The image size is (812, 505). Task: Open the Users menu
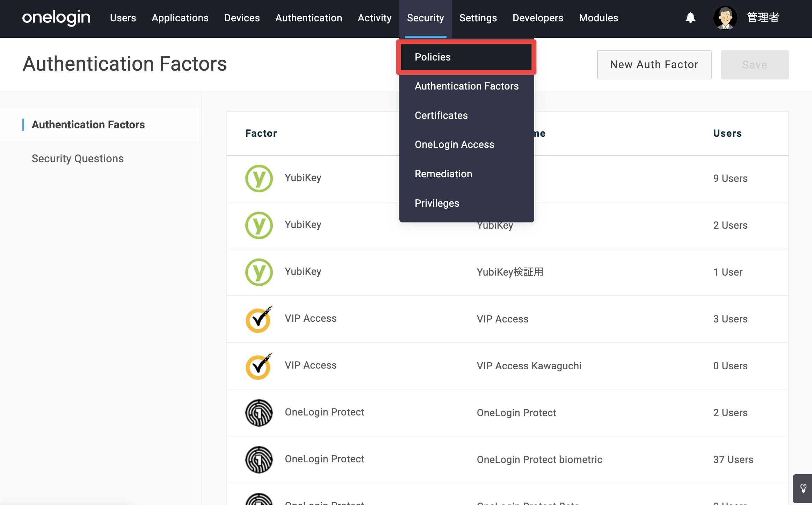click(x=123, y=18)
